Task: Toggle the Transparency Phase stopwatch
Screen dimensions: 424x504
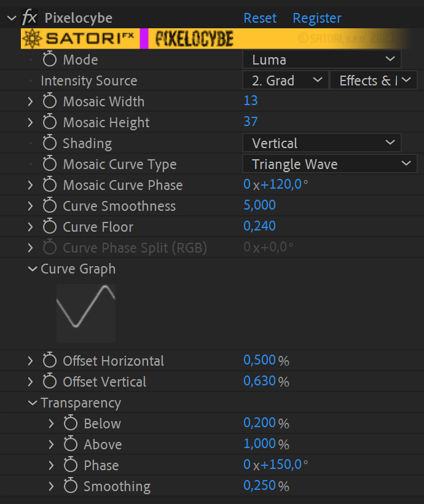Action: pos(71,465)
